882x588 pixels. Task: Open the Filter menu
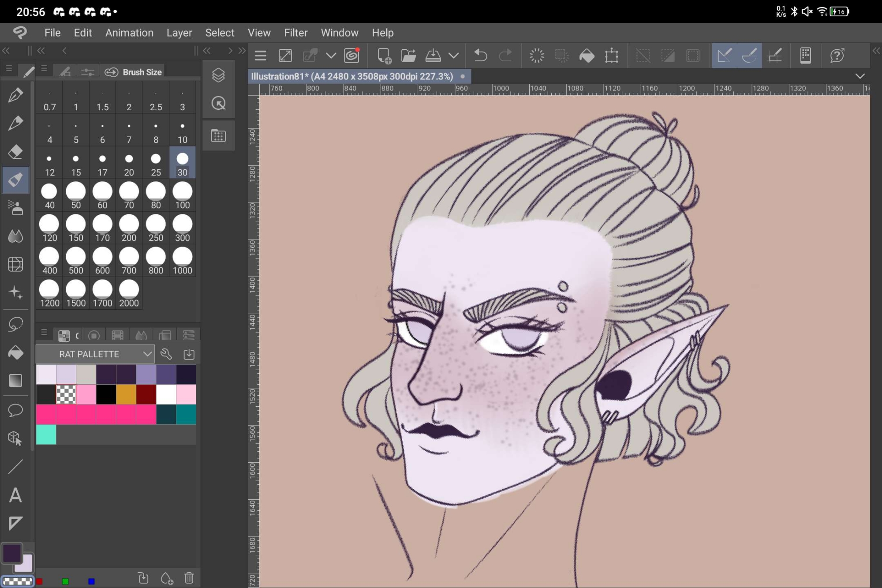[295, 33]
